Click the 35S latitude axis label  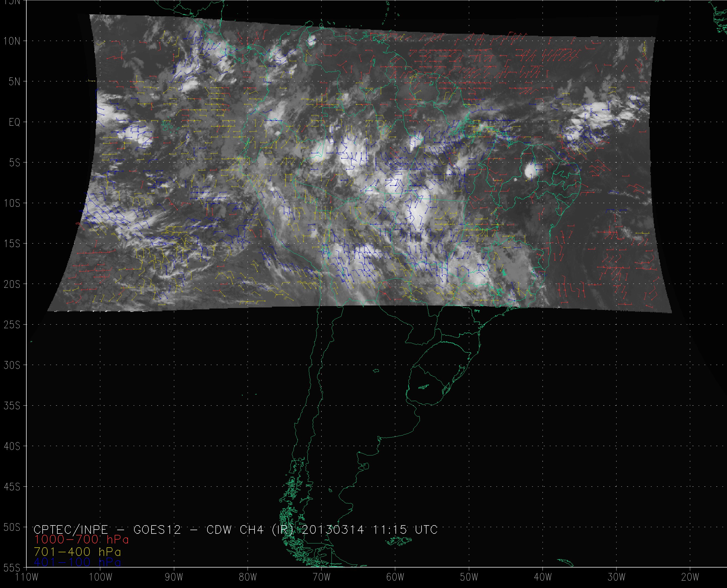pyautogui.click(x=12, y=406)
